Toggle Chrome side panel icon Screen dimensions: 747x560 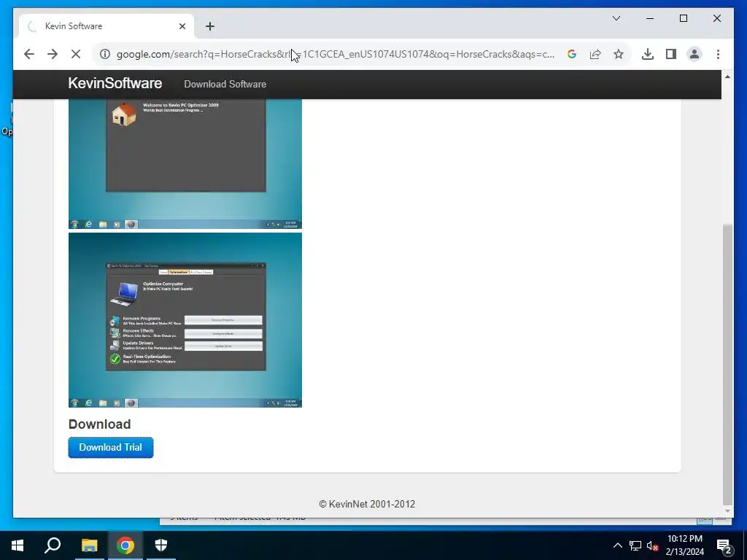[671, 54]
